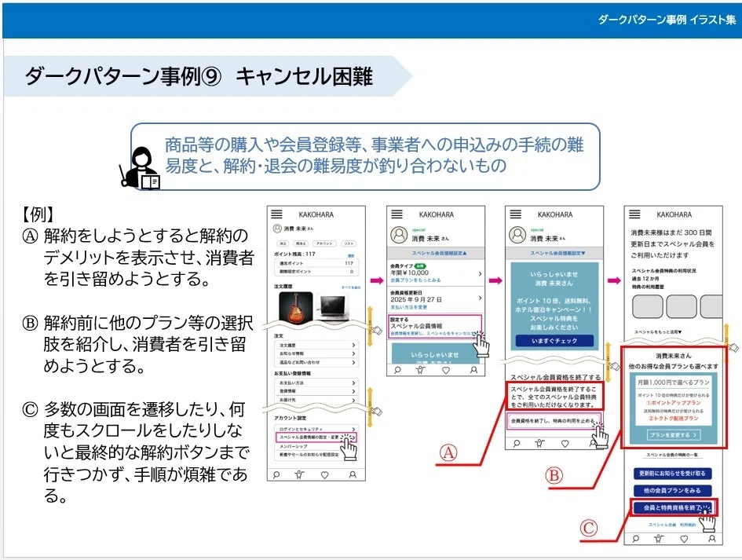Image resolution: width=742 pixels, height=560 pixels.
Task: Open guitar thumbnail in 注文履歴
Action: (296, 307)
